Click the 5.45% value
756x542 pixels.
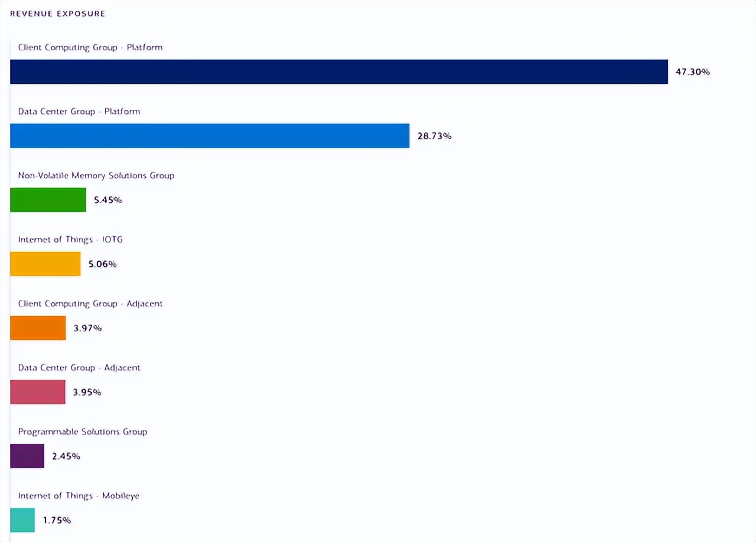108,200
